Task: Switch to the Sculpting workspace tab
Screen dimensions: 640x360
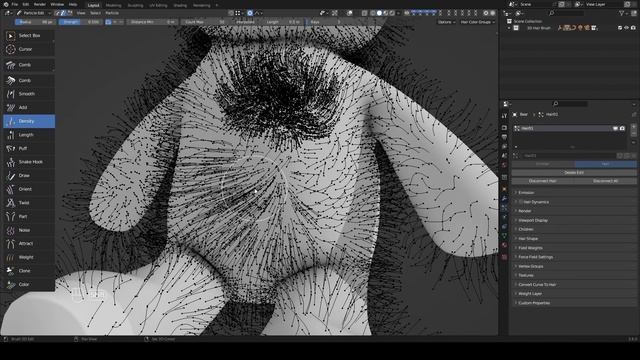Action: [x=135, y=5]
